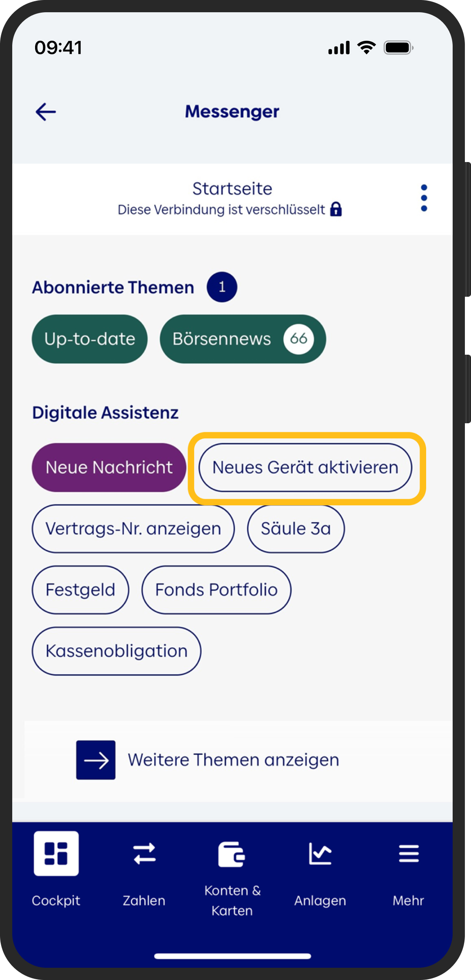Tap the Säule 3a chip
This screenshot has width=471, height=980.
(296, 529)
